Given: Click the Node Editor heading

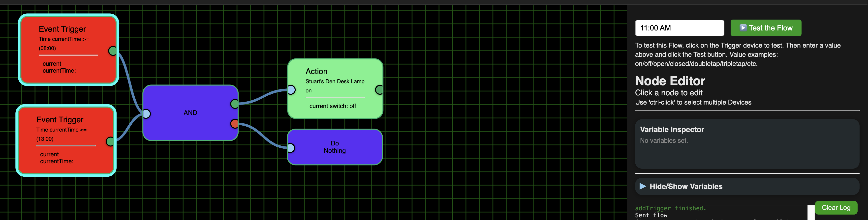Looking at the screenshot, I should (x=670, y=81).
